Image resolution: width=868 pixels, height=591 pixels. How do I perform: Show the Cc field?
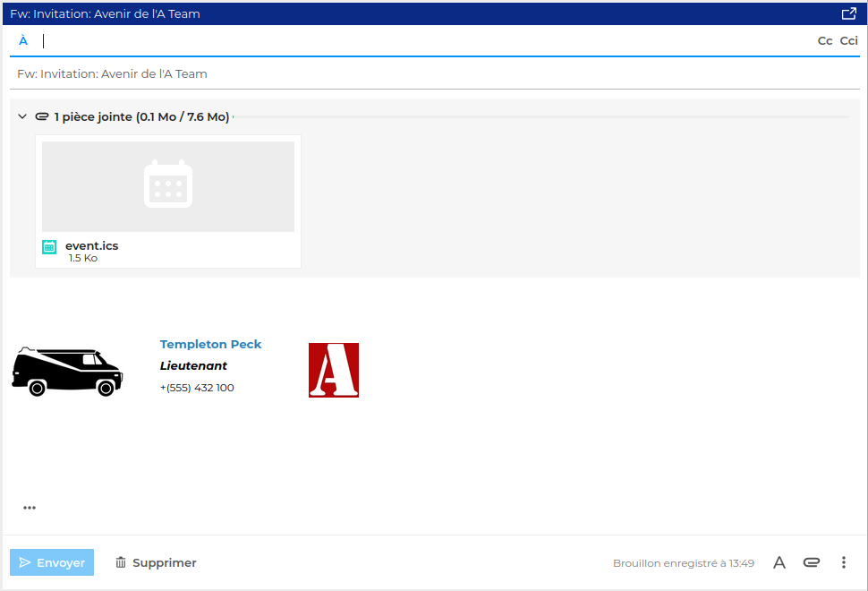[824, 40]
